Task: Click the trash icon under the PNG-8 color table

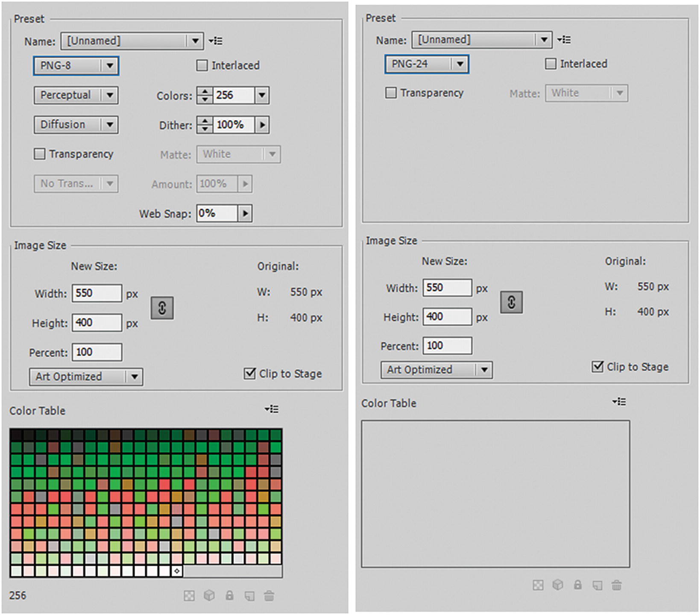Action: pos(269,595)
